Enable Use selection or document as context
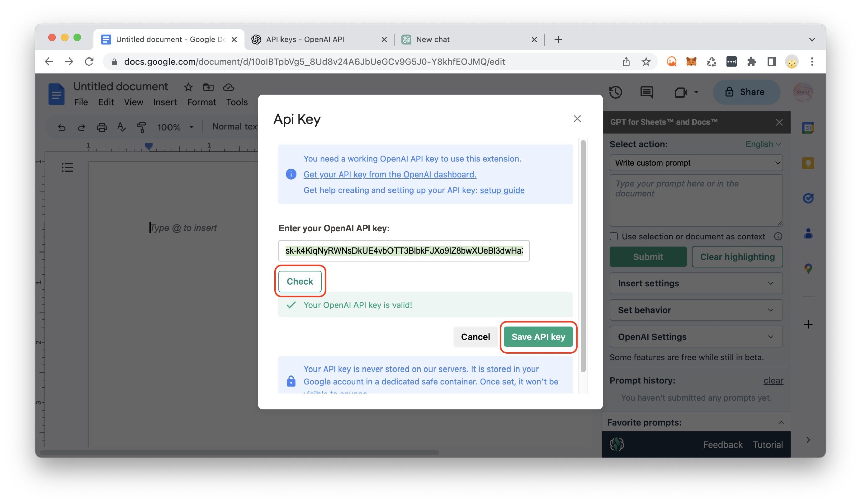This screenshot has height=504, width=861. tap(614, 237)
